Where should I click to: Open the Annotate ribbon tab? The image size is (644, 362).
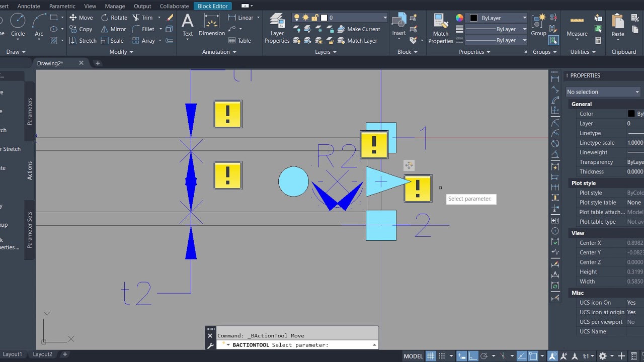tap(29, 6)
